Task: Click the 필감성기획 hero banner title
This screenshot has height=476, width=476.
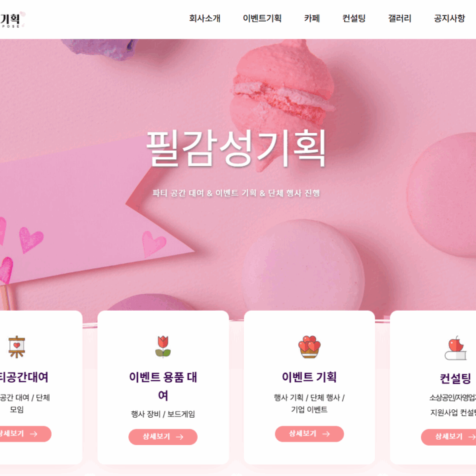Action: [x=236, y=148]
